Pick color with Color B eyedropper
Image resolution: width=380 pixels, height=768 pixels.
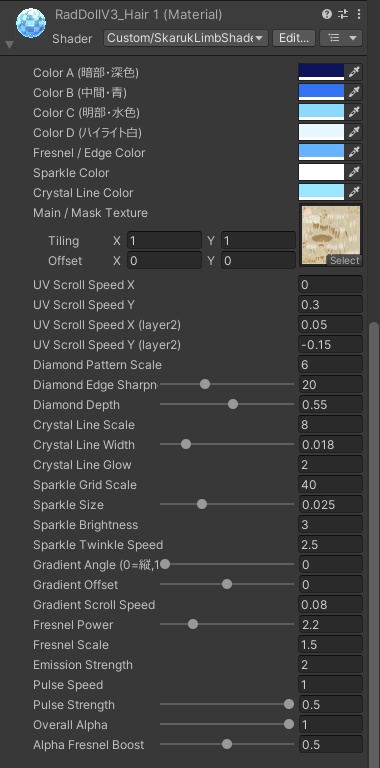(354, 93)
